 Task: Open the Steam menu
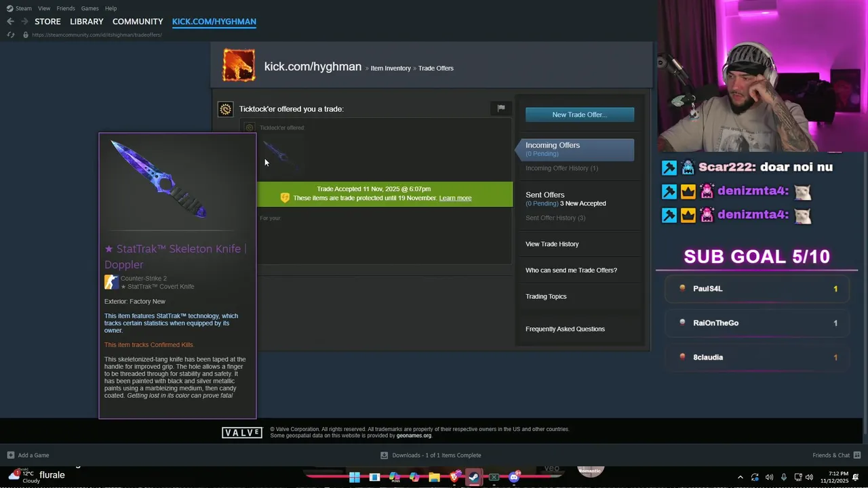(19, 8)
